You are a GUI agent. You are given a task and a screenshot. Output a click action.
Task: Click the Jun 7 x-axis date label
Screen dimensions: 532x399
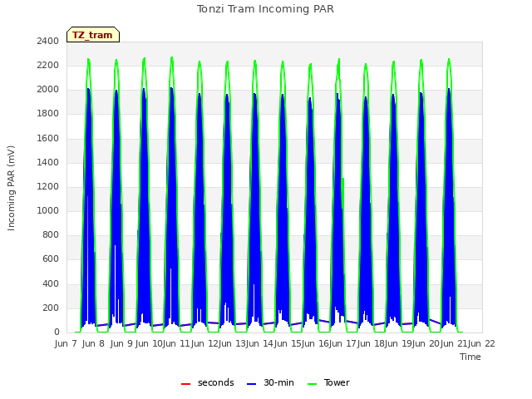tap(66, 343)
